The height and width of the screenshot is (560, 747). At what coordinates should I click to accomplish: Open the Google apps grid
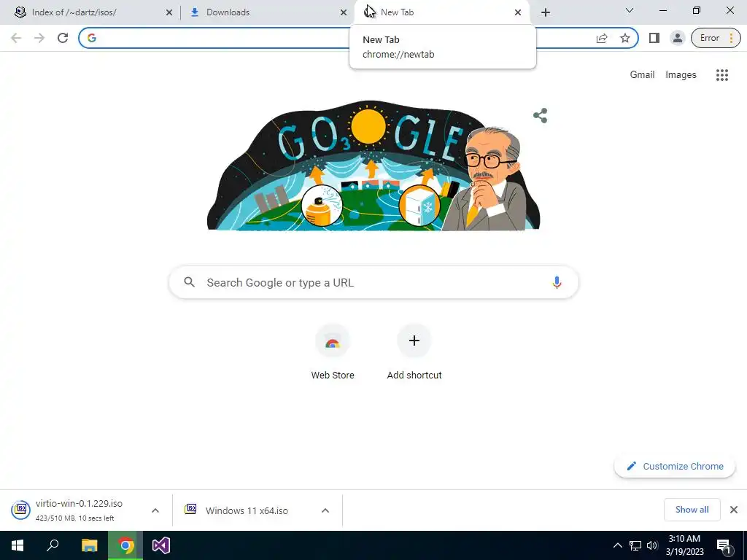point(721,75)
